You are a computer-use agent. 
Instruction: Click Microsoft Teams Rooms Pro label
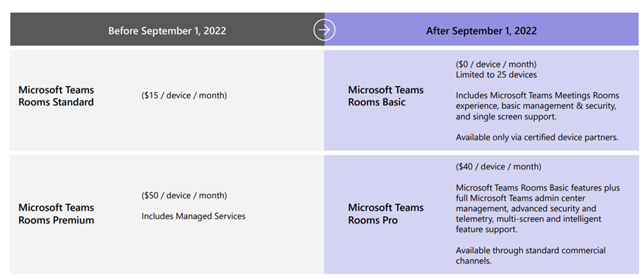click(x=386, y=213)
